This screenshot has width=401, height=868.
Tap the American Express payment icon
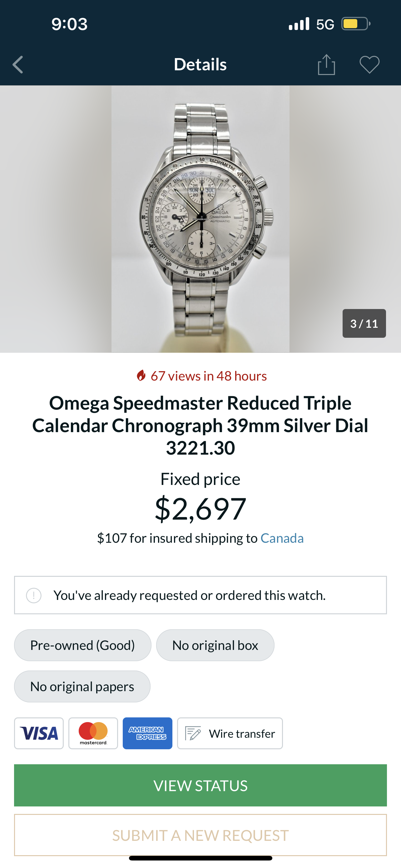pyautogui.click(x=147, y=733)
